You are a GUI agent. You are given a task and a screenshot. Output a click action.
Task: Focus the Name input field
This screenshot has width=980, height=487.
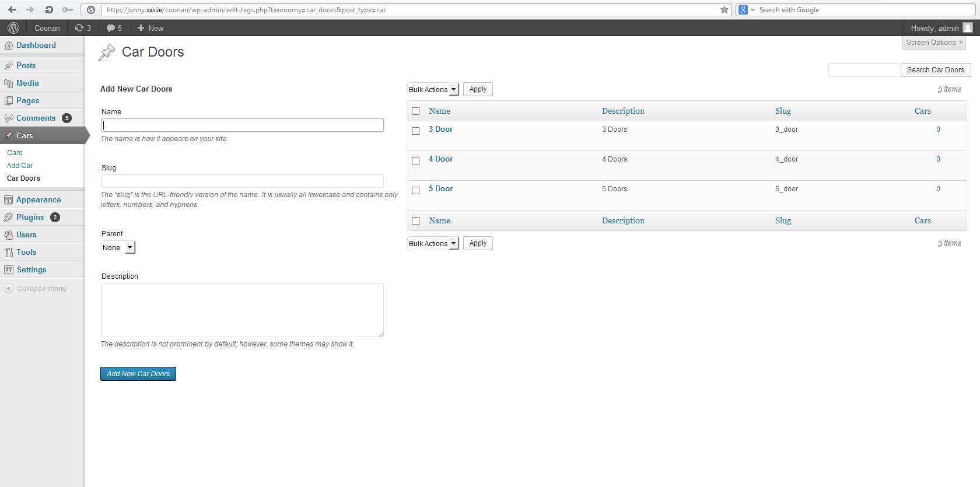click(x=242, y=125)
